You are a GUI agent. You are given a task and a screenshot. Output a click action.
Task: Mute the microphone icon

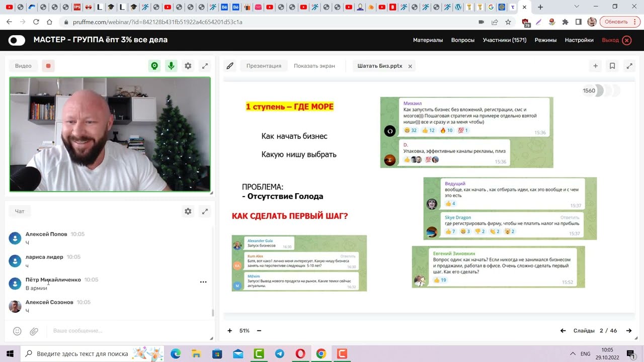tap(171, 65)
